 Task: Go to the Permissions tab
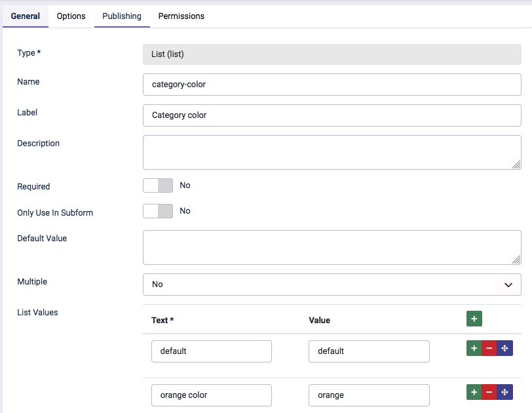coord(181,16)
